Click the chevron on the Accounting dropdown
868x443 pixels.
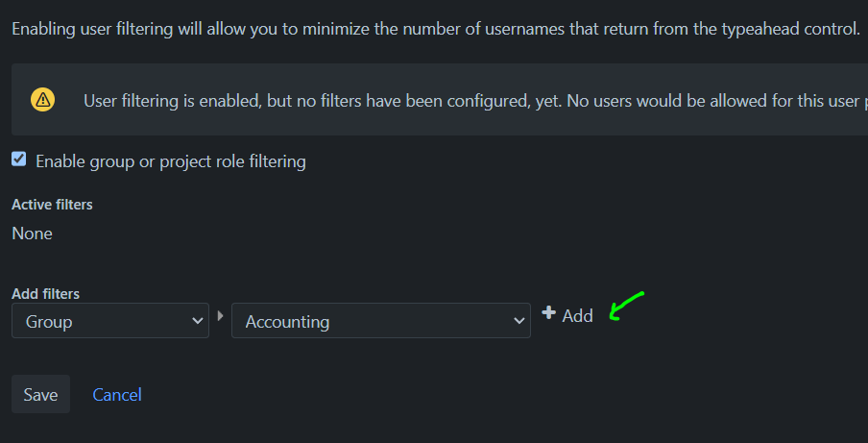click(518, 321)
